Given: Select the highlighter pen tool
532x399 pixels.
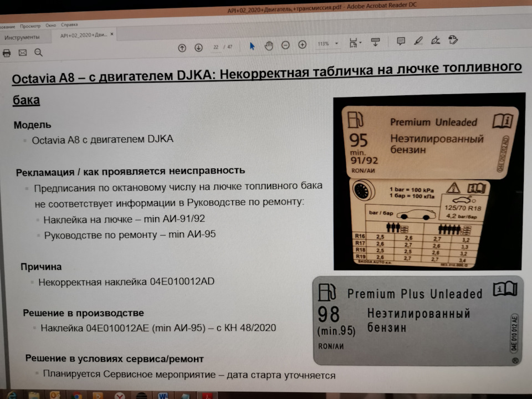Looking at the screenshot, I should [418, 40].
